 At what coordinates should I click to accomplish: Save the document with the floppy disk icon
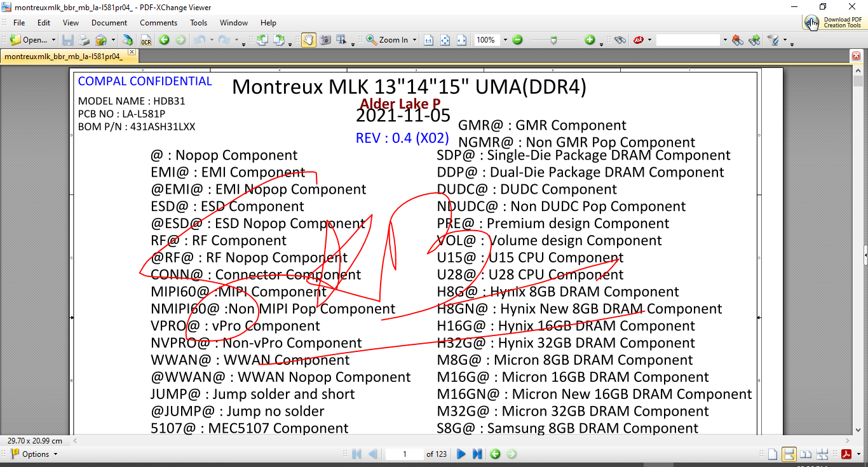tap(68, 40)
